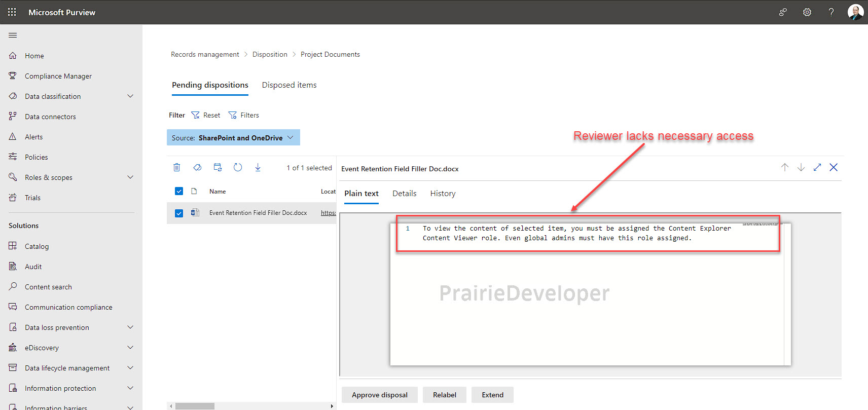Select the History tab
The image size is (868, 410).
point(443,194)
